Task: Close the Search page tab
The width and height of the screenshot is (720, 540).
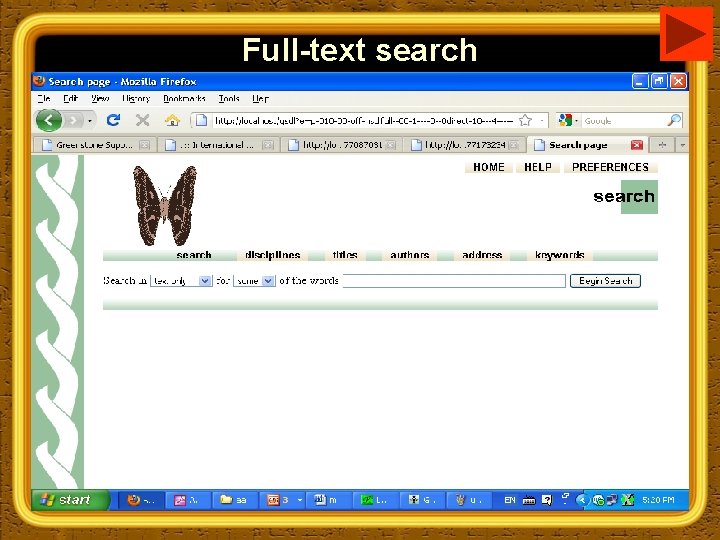Action: (636, 145)
